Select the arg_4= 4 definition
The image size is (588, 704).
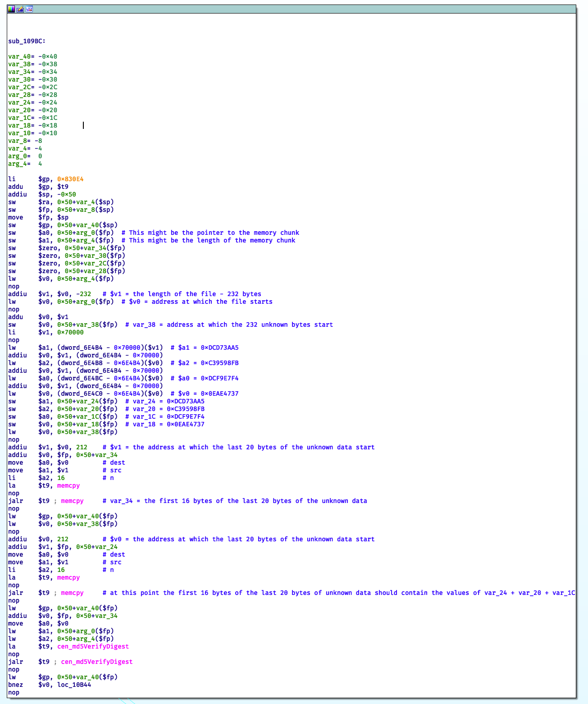(x=25, y=164)
